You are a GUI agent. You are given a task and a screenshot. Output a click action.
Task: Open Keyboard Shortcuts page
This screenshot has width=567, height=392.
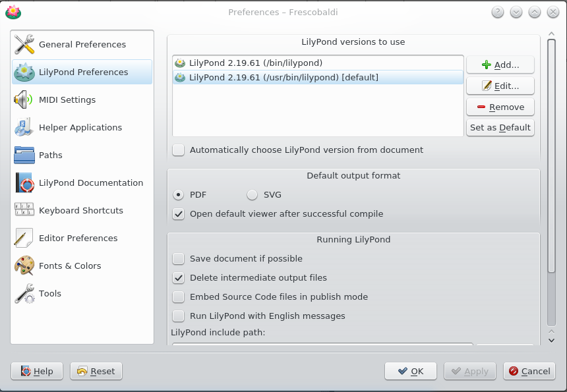click(x=82, y=210)
